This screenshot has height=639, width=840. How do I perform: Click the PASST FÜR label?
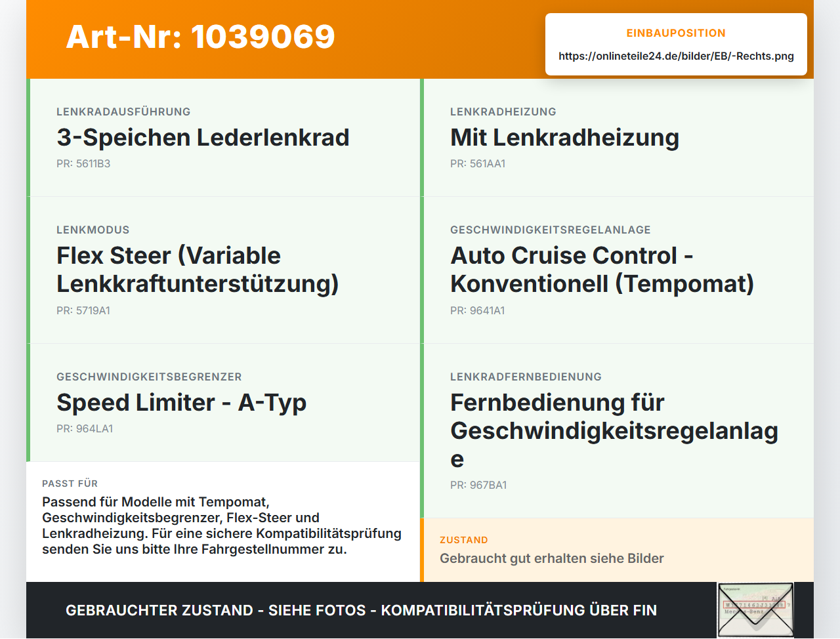tap(70, 484)
